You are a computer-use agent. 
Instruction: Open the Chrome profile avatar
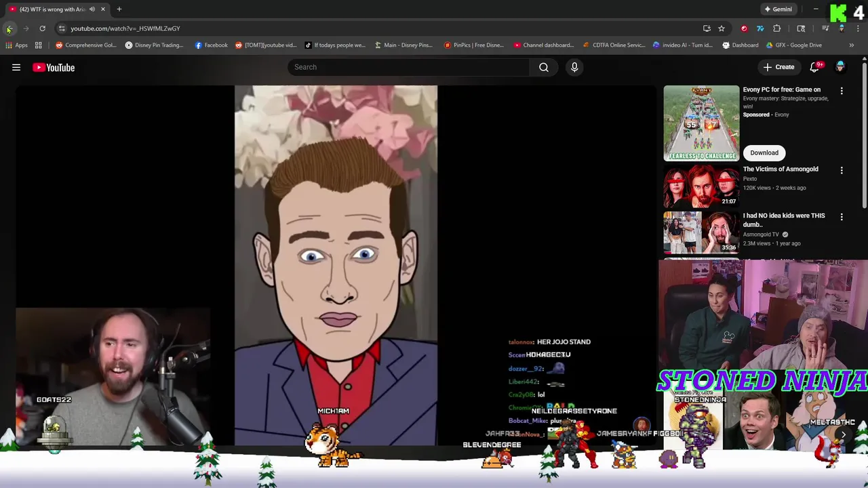842,28
